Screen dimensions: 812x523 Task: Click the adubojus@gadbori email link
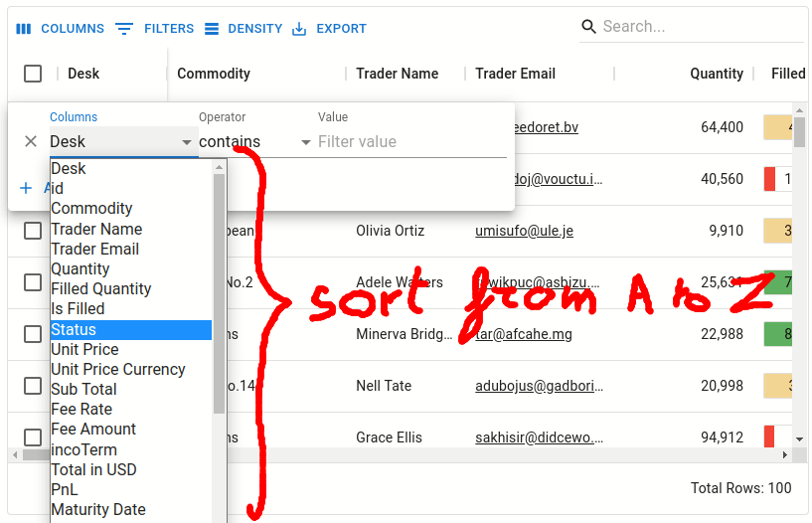538,386
